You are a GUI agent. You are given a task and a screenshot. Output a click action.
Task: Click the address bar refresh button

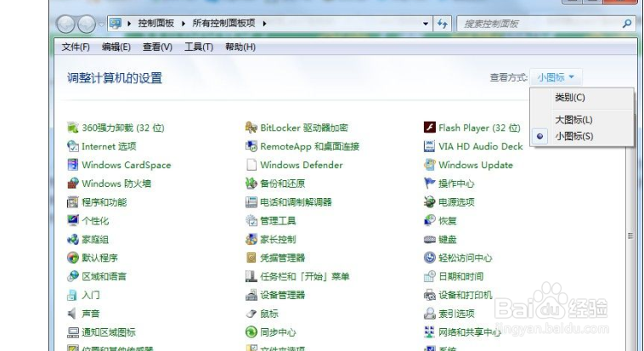pos(443,24)
